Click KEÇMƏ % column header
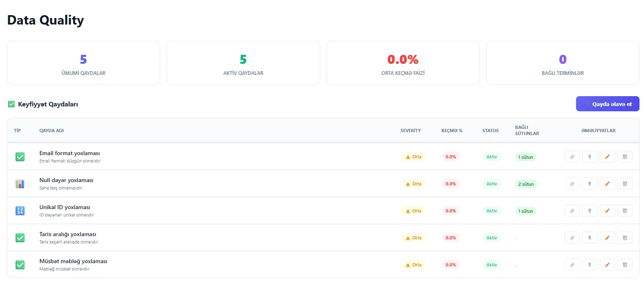Image resolution: width=644 pixels, height=293 pixels. (452, 131)
